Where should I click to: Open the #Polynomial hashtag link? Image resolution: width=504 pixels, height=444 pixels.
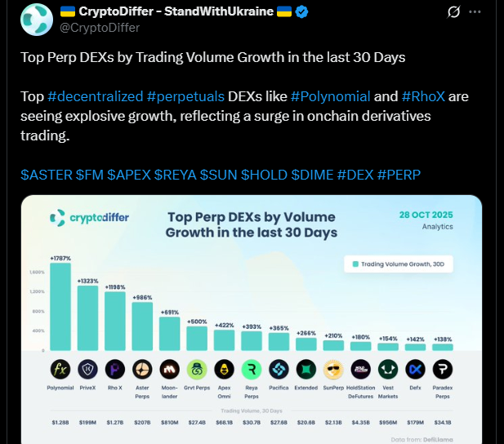(330, 96)
